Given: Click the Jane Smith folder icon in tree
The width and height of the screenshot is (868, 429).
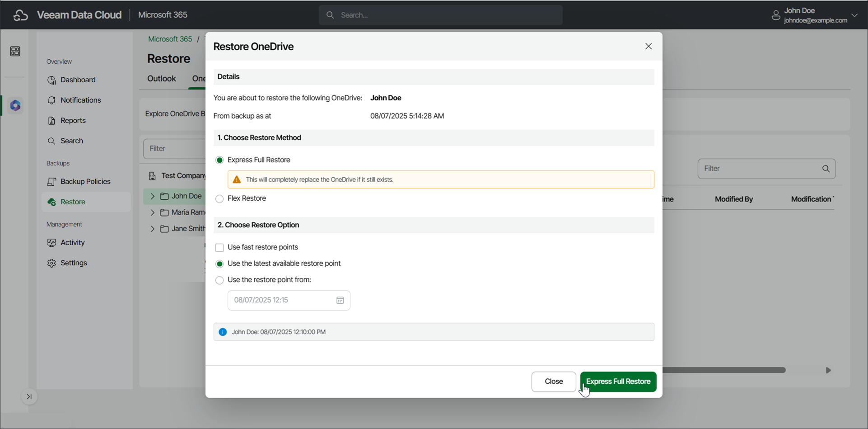Looking at the screenshot, I should click(164, 229).
